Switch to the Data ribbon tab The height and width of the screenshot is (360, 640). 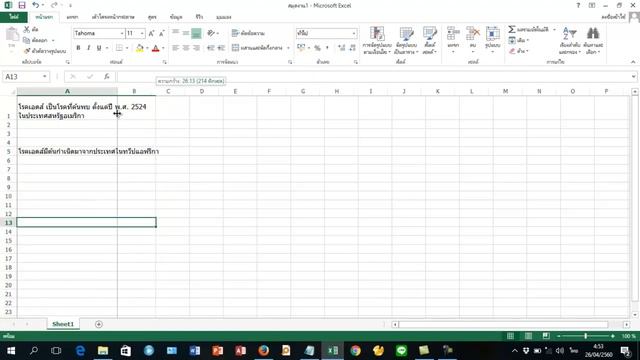pyautogui.click(x=176, y=17)
